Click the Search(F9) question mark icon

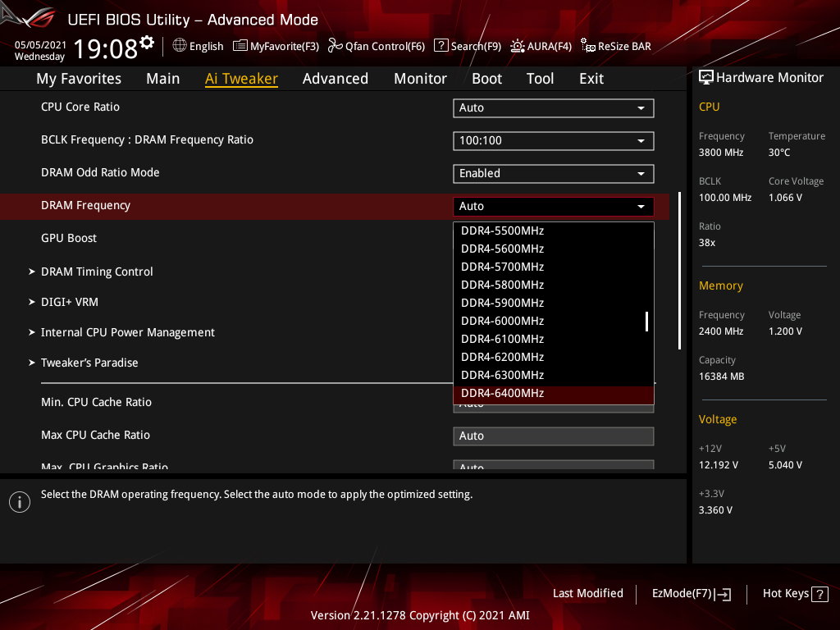pos(441,46)
